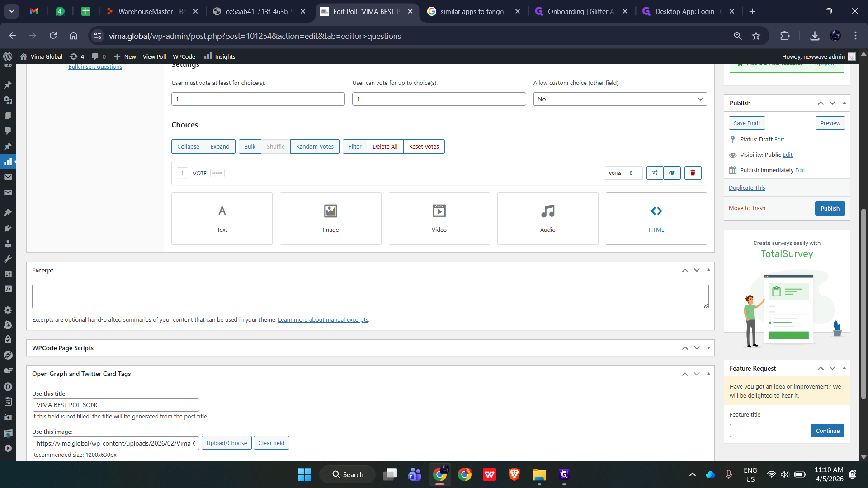
Task: Open browser downloads icon
Action: pos(815,36)
